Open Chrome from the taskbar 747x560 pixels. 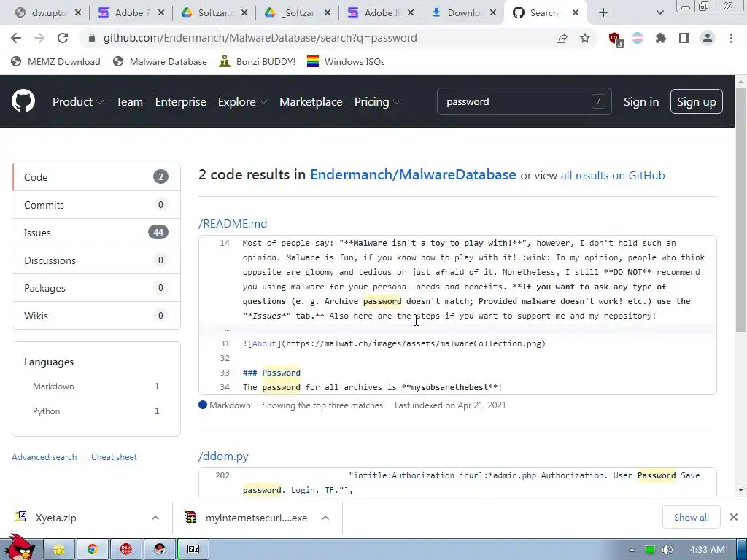[x=93, y=550]
